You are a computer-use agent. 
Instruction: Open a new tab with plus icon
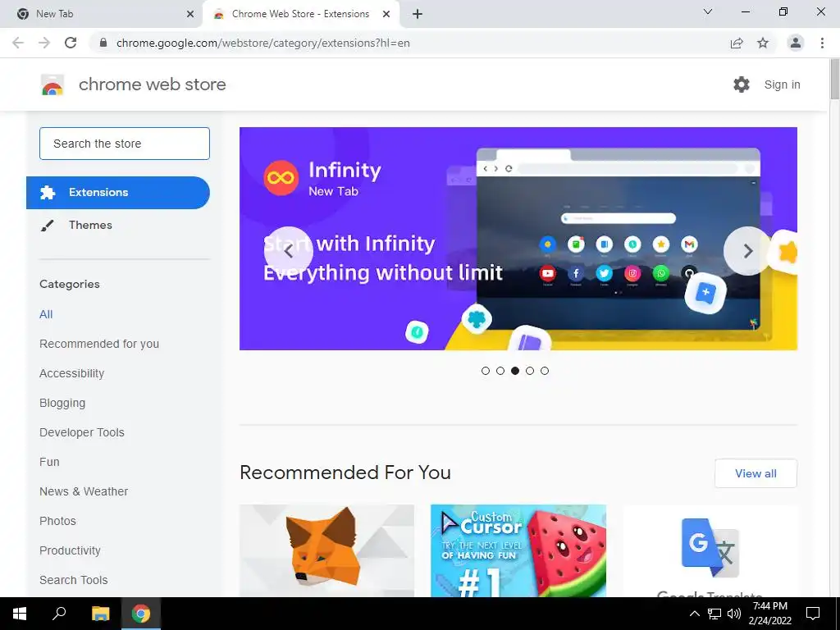[x=418, y=14]
